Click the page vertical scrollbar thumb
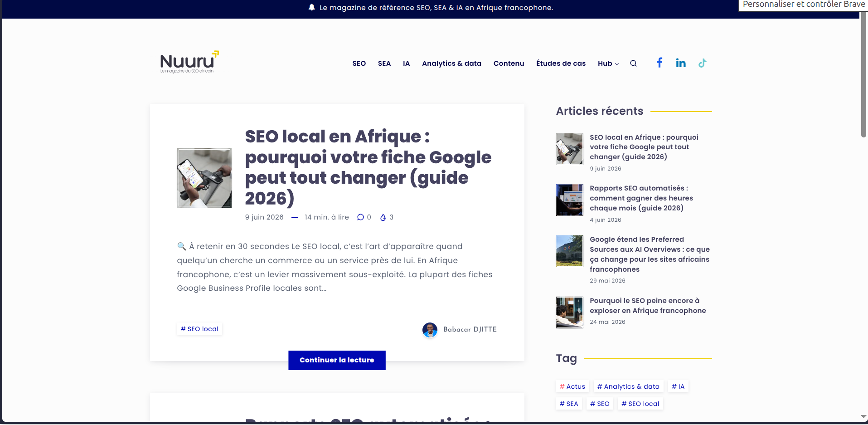This screenshot has width=868, height=425. [x=864, y=75]
